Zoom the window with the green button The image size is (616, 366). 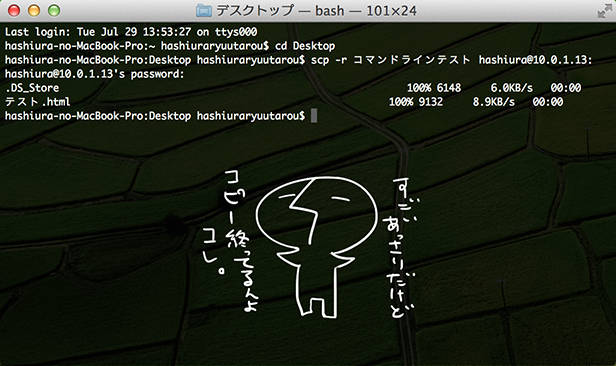pyautogui.click(x=54, y=11)
